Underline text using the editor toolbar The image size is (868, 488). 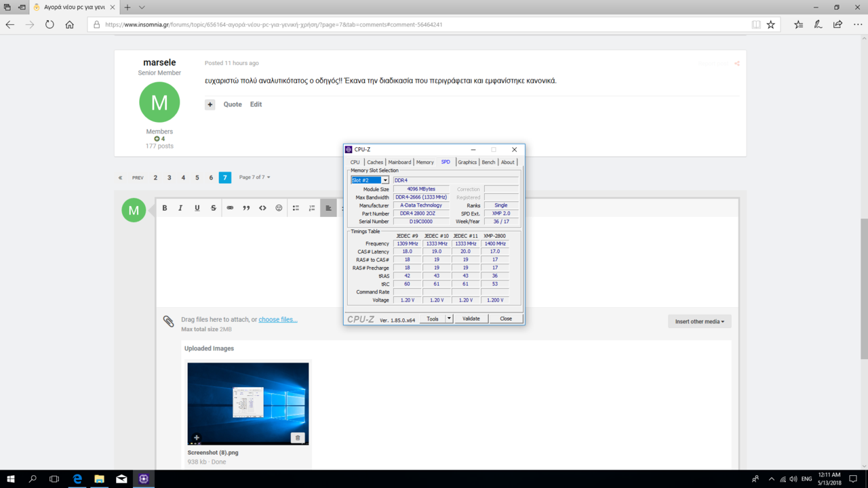pos(197,208)
